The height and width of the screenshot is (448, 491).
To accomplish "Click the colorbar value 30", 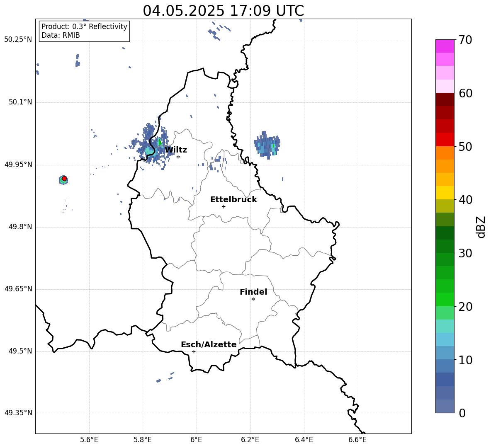I will (465, 253).
